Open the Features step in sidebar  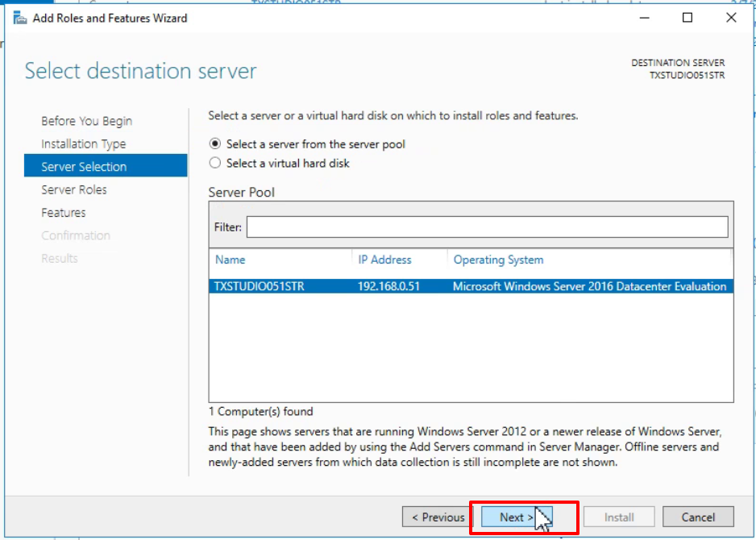64,213
